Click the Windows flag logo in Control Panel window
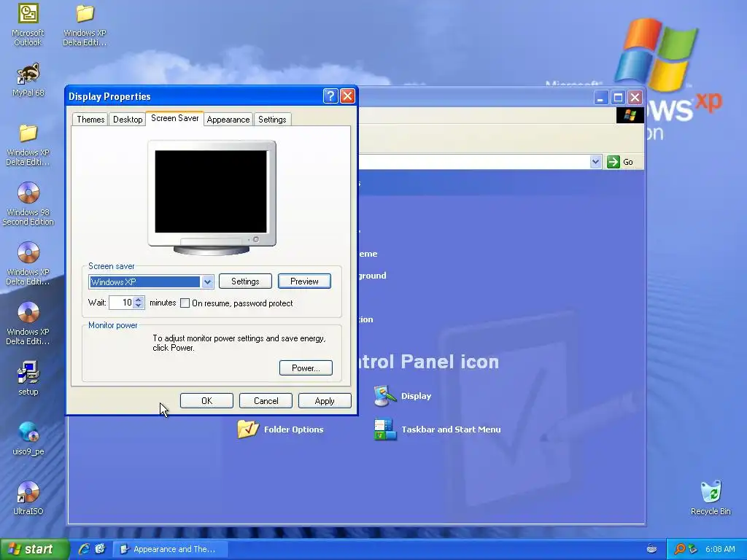 point(630,114)
